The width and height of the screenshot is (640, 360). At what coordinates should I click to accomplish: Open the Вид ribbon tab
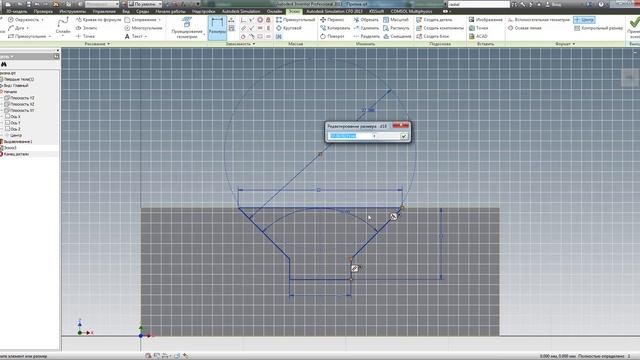pos(126,11)
